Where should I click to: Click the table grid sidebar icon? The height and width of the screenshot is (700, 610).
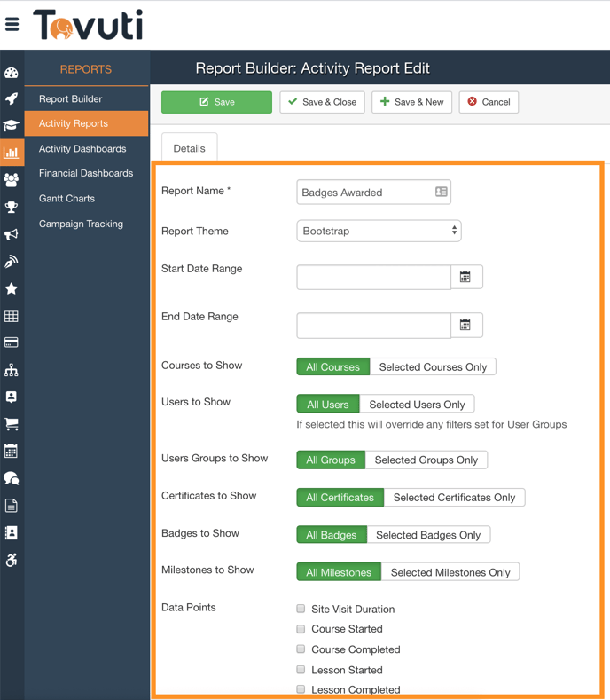(x=12, y=316)
